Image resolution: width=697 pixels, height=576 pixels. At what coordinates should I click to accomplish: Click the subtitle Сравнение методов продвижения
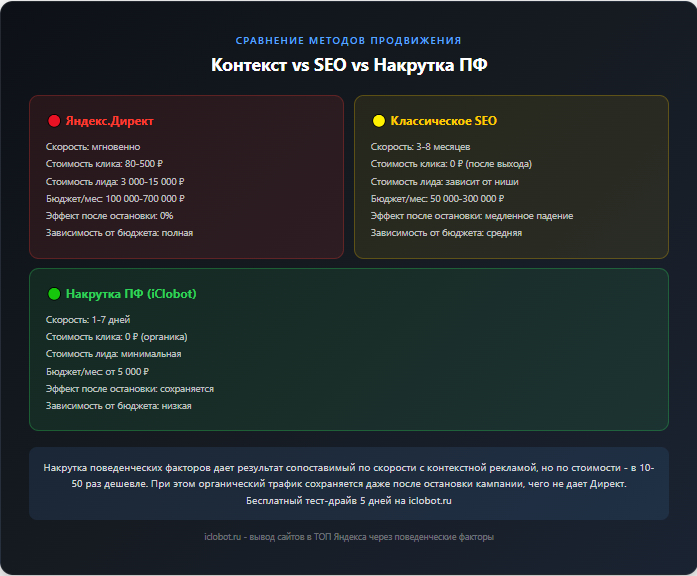348,40
